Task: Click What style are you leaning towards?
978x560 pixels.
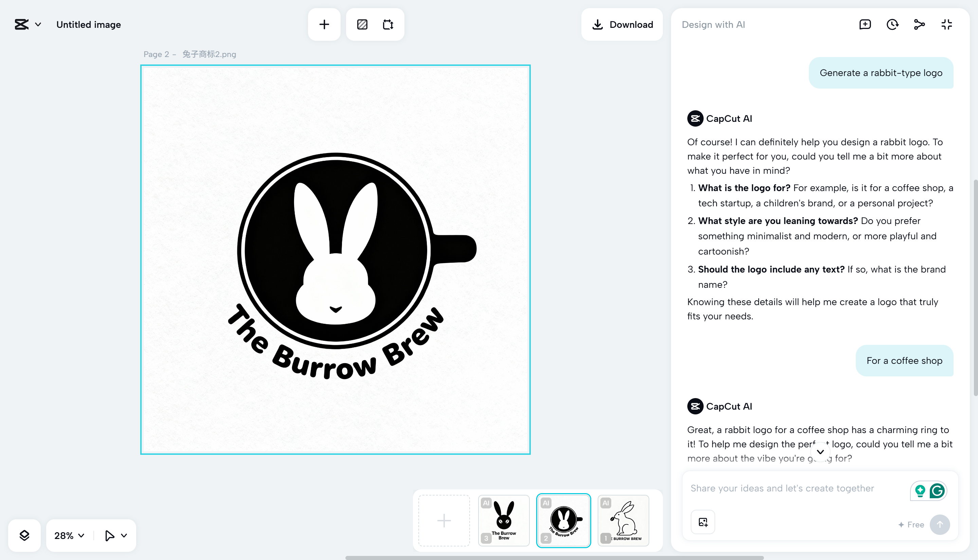Action: click(x=778, y=221)
